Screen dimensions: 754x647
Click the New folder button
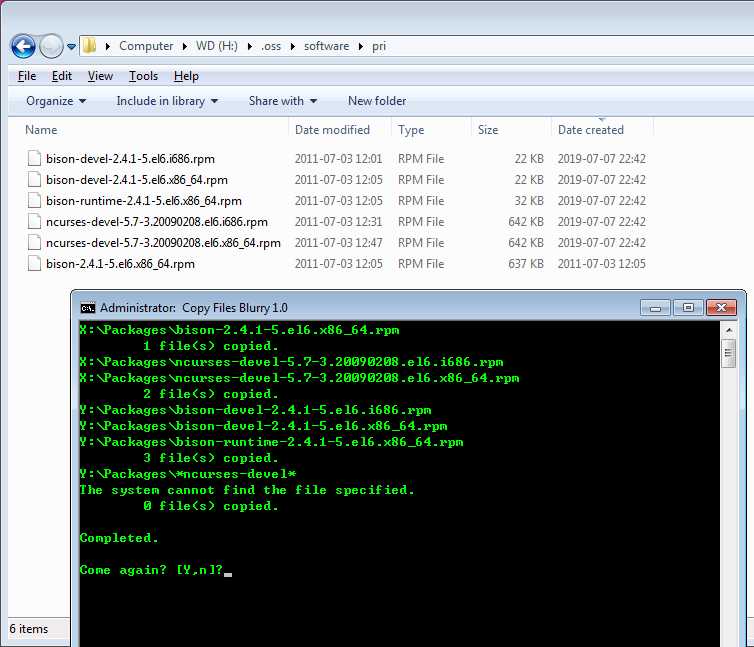click(377, 101)
